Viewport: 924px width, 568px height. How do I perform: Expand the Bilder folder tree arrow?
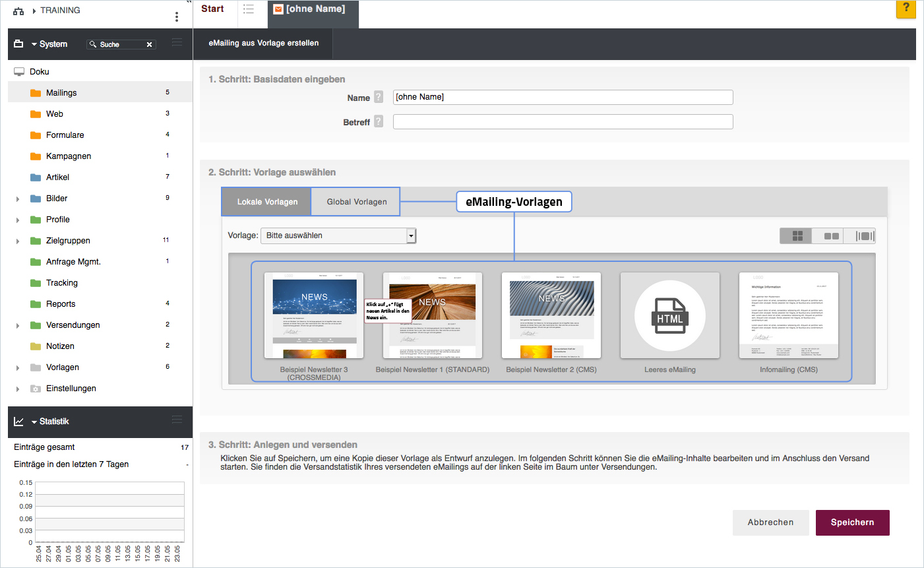click(18, 199)
